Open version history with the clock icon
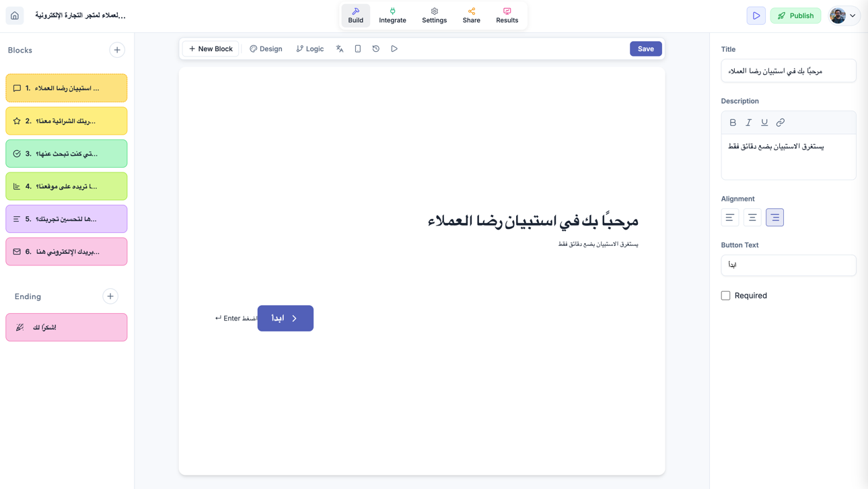The width and height of the screenshot is (868, 489). point(375,48)
